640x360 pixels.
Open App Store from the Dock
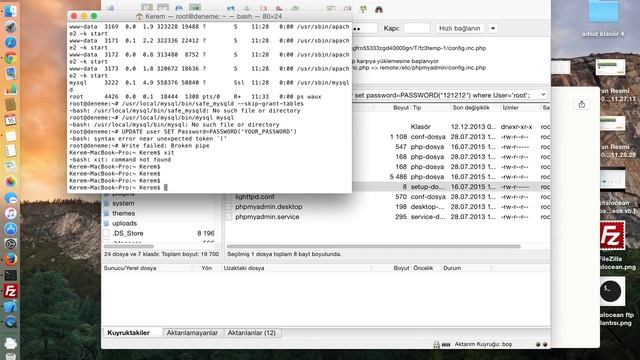10,229
